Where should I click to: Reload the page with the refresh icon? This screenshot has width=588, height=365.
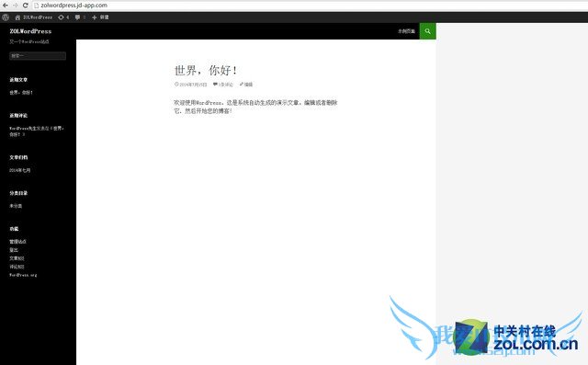pyautogui.click(x=26, y=6)
